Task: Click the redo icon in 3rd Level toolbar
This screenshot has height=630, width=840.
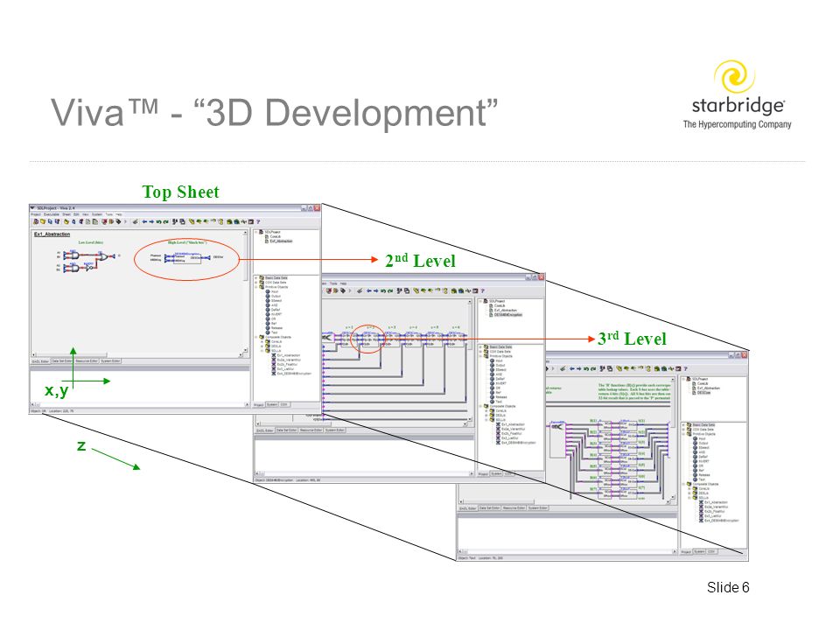Action: click(x=593, y=368)
